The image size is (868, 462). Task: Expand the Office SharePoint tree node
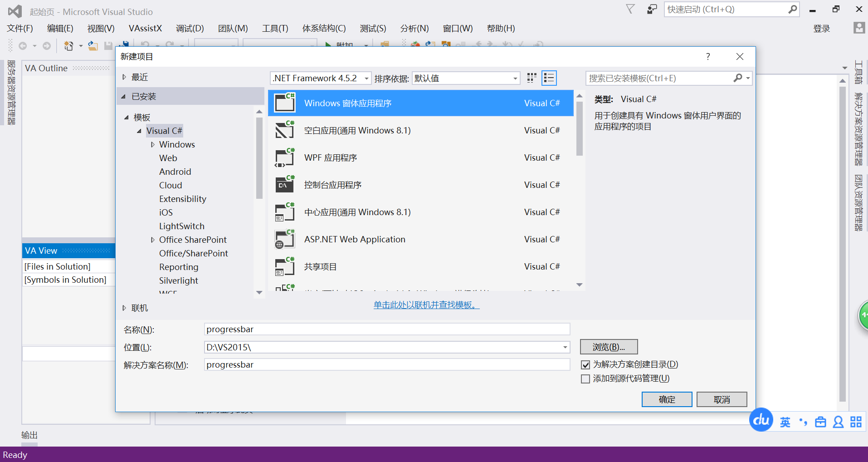pyautogui.click(x=152, y=240)
